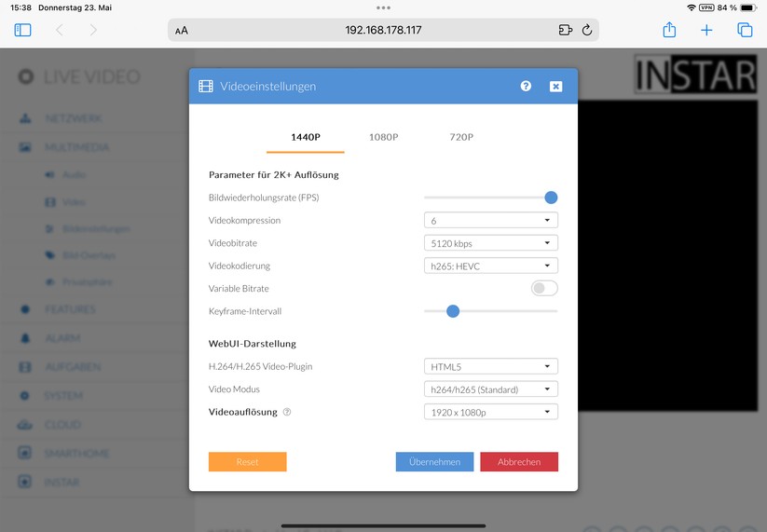767x532 pixels.
Task: Open the Privatsphäre submenu link
Action: point(87,281)
